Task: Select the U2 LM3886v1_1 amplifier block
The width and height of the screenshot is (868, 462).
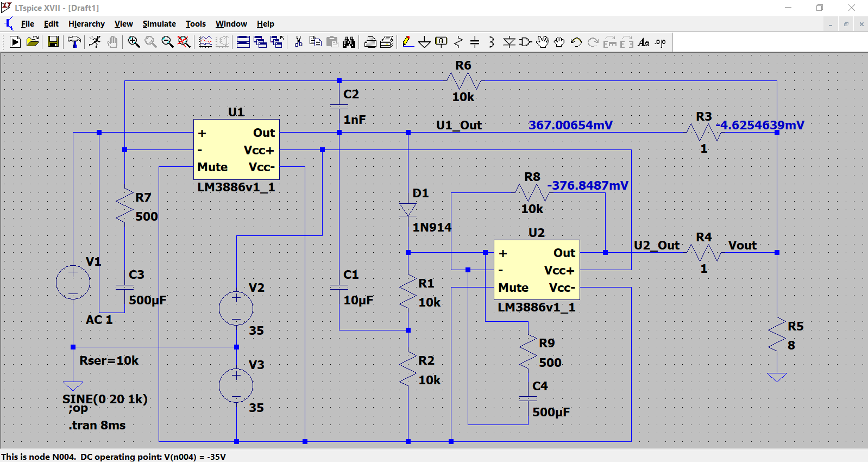Action: coord(537,270)
